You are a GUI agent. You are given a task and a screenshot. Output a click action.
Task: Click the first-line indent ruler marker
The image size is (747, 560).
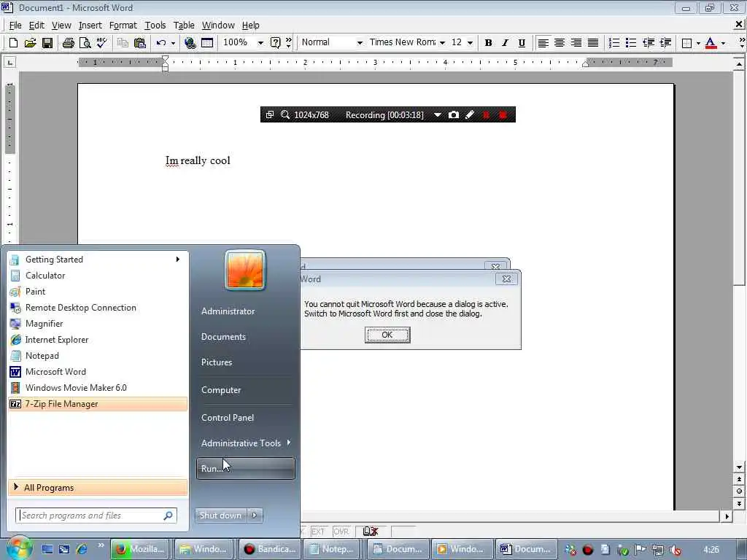(166, 59)
